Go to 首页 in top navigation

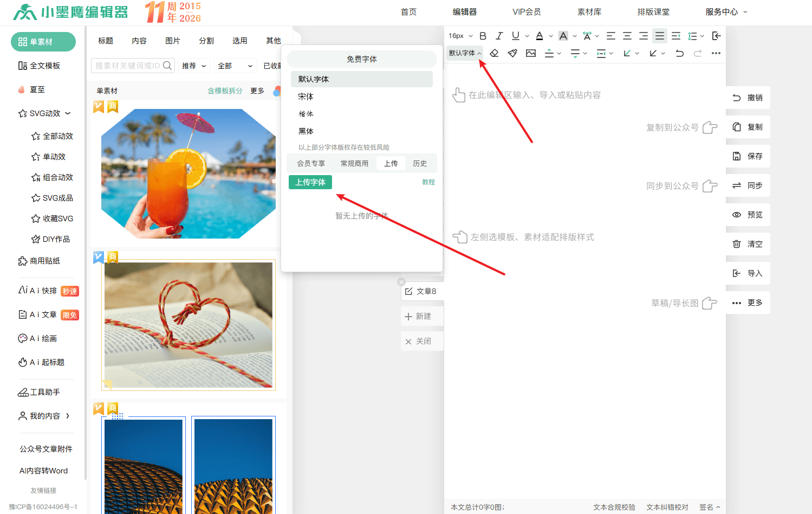pyautogui.click(x=408, y=12)
